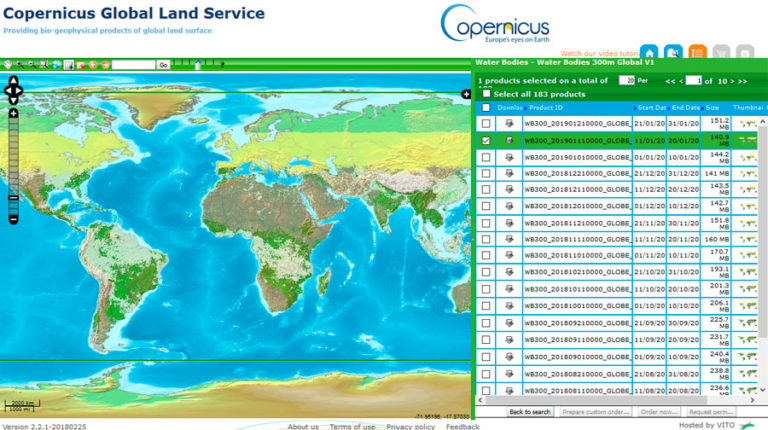The image size is (768, 430).
Task: Check the WB300_201809210000_GLOBE row checkbox
Action: click(x=486, y=323)
